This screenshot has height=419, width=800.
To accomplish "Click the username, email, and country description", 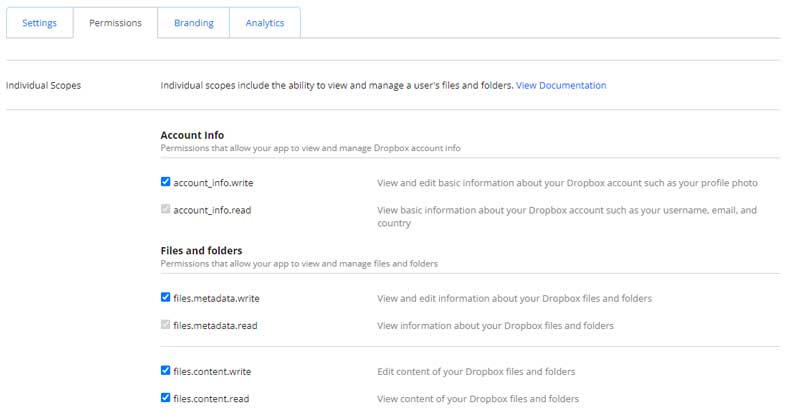I will (x=566, y=217).
